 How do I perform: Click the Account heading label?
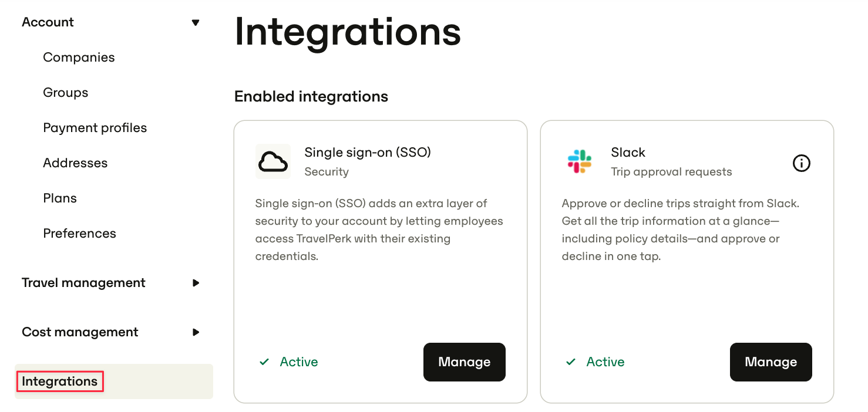pos(48,22)
